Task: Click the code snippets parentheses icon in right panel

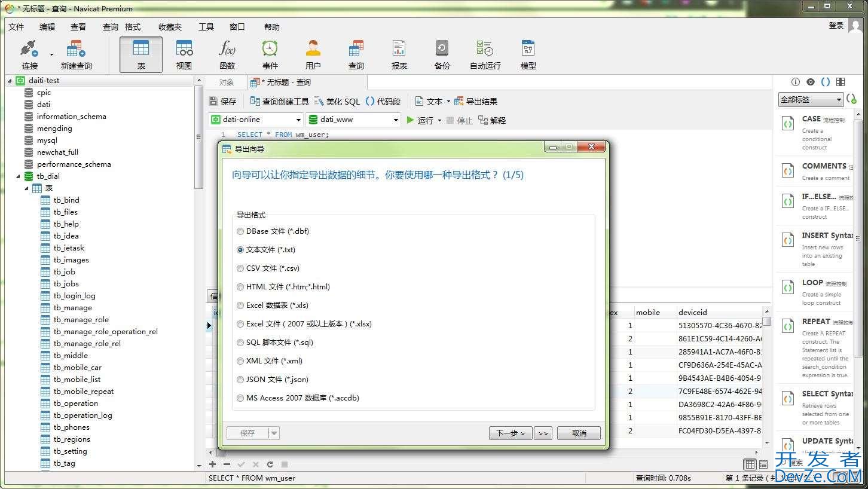Action: tap(826, 82)
